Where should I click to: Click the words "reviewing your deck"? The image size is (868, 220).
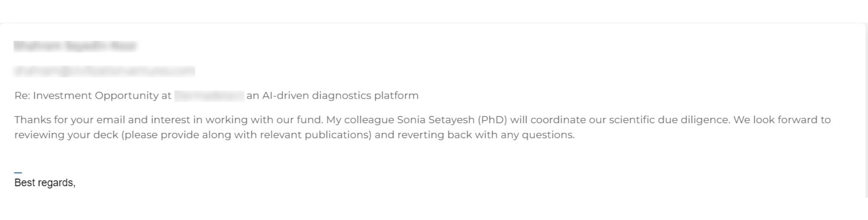[x=66, y=135]
